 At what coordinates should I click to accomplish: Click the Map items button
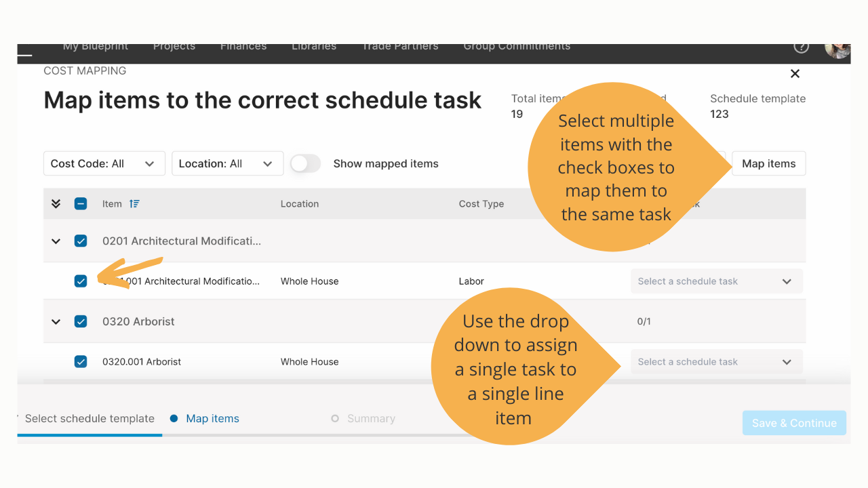[x=769, y=163]
